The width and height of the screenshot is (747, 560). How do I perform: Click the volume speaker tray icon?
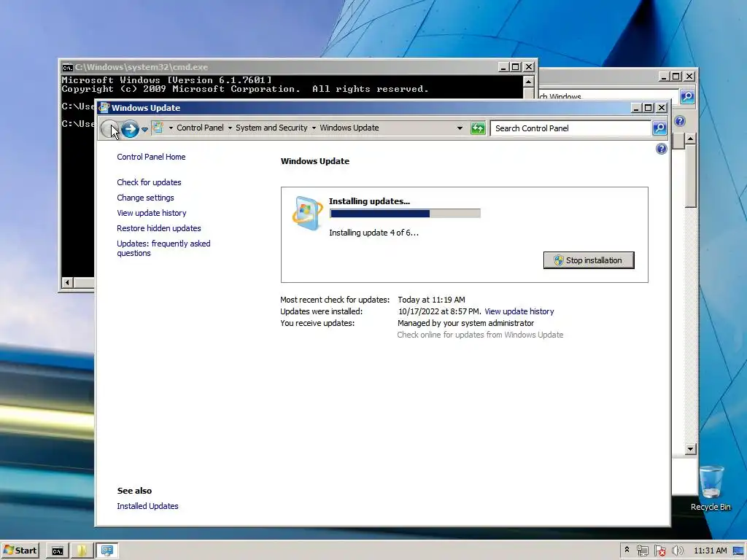point(677,551)
